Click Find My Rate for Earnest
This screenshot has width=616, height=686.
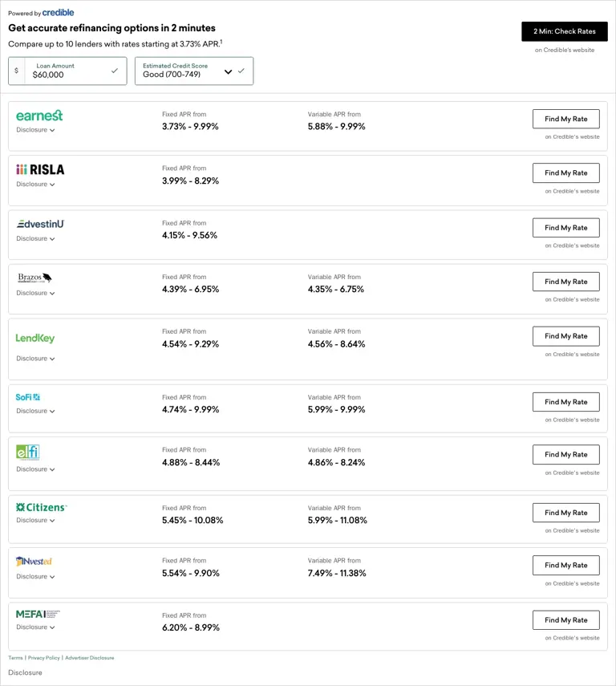[x=565, y=119]
